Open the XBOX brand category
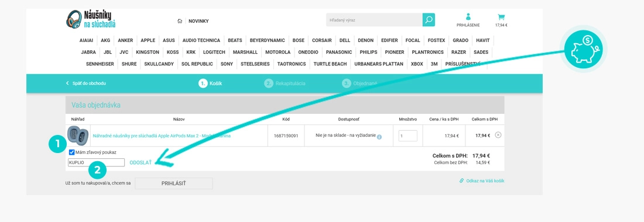 [x=417, y=64]
